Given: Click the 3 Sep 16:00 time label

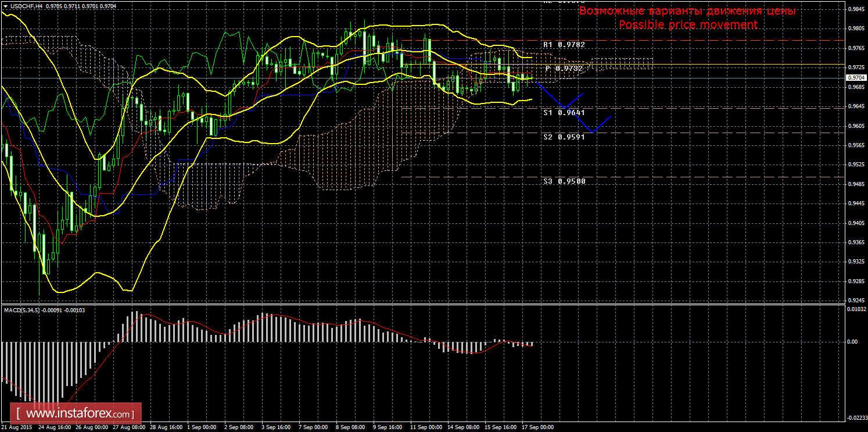Looking at the screenshot, I should pos(275,427).
